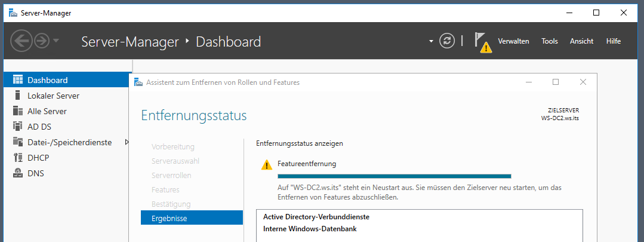Select Interne Windows-Datenbank result entry
Viewport: 644px width, 242px height.
click(310, 229)
